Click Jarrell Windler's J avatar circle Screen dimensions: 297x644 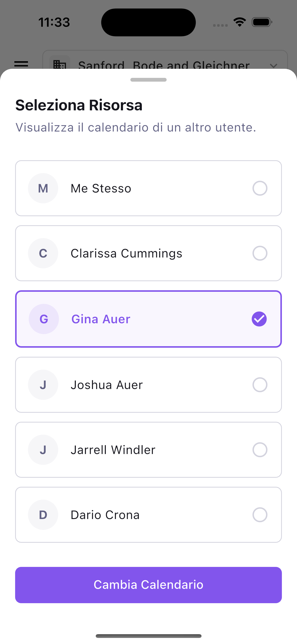click(43, 450)
